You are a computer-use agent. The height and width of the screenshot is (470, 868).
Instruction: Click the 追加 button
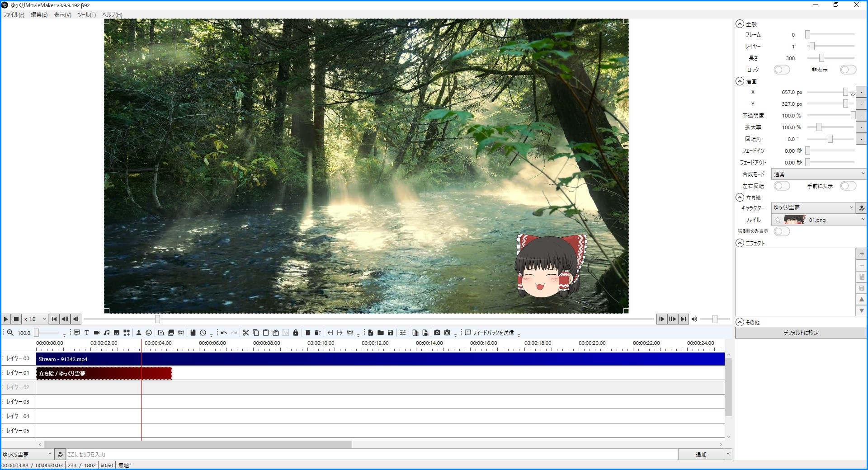701,454
